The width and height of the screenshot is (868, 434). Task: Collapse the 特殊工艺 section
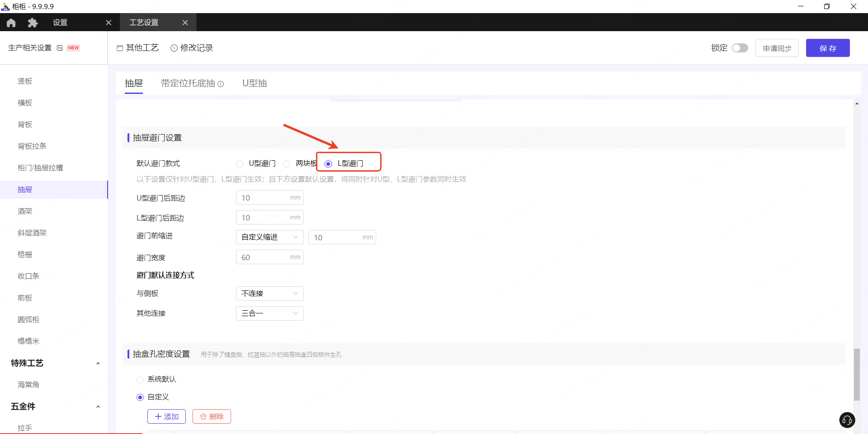[98, 364]
